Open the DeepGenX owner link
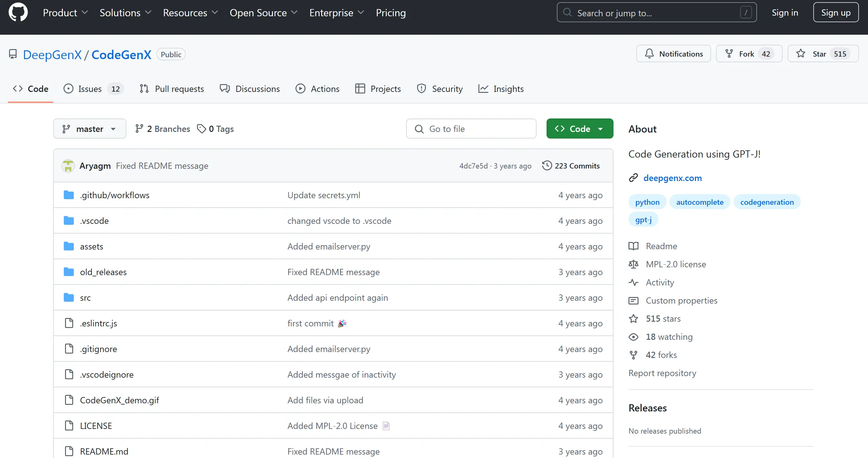The image size is (868, 458). point(52,55)
